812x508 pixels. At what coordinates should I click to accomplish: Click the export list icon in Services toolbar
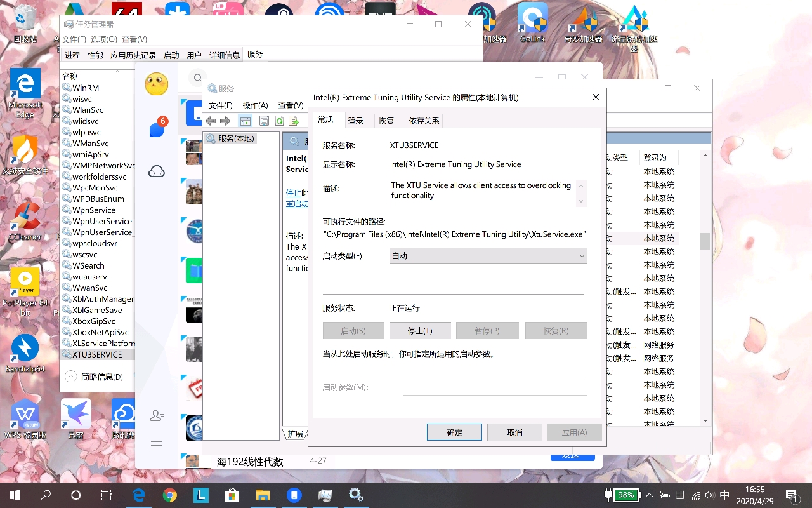pos(293,121)
